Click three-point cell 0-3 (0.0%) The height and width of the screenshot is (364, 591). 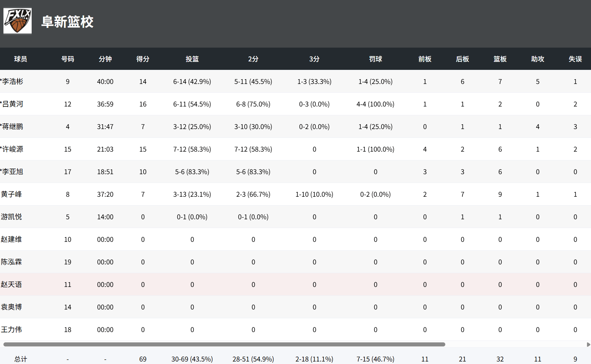[x=314, y=104]
